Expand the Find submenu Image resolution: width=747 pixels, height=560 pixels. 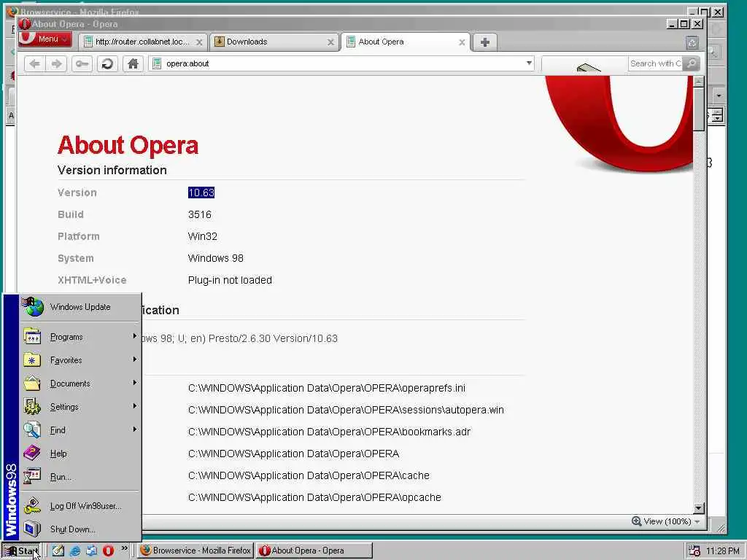point(80,430)
